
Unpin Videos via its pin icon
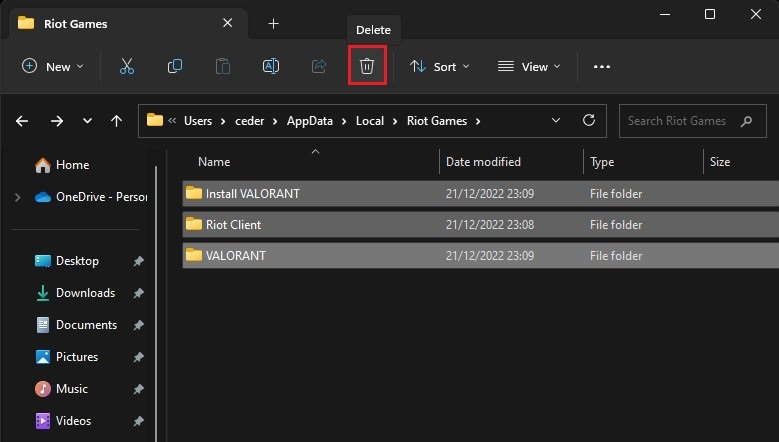tap(138, 421)
